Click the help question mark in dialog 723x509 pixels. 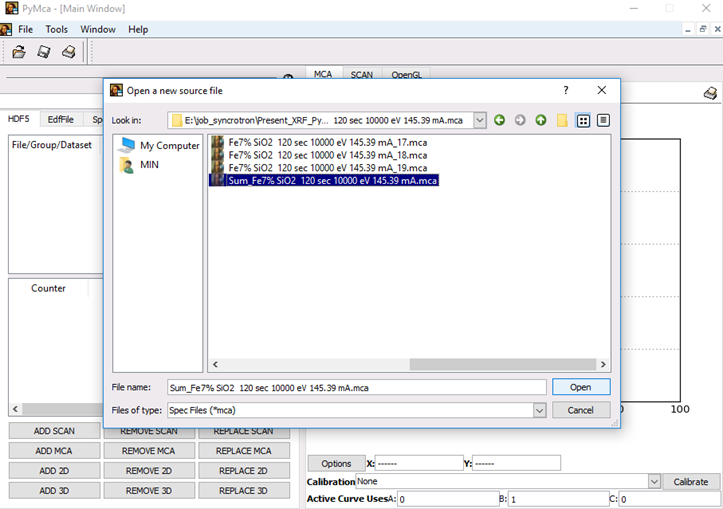pos(566,90)
